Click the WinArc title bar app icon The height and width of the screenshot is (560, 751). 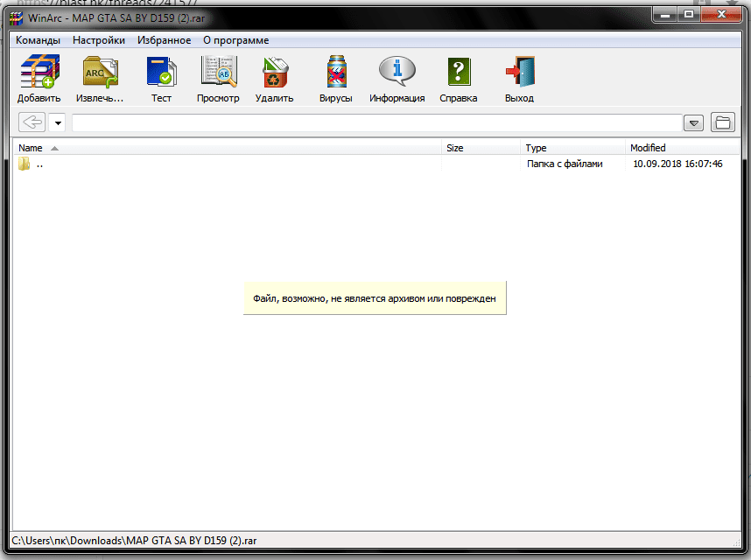(x=17, y=18)
